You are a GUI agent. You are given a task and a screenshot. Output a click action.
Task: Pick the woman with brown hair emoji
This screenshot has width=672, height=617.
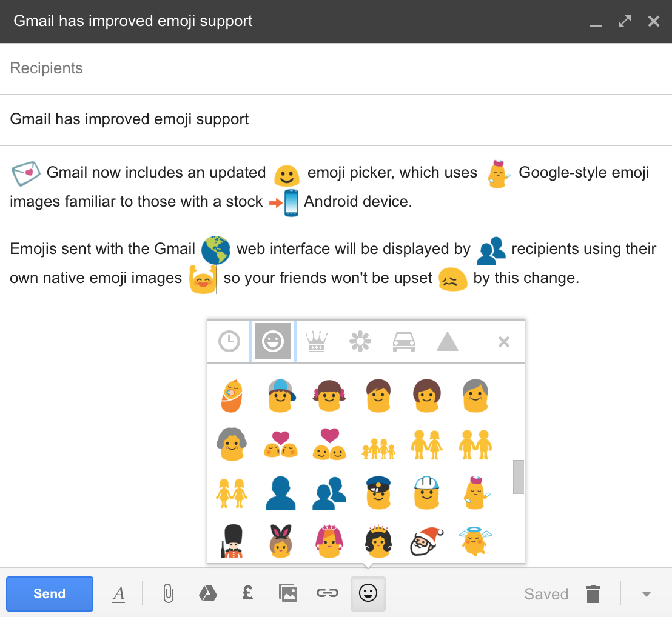[427, 396]
